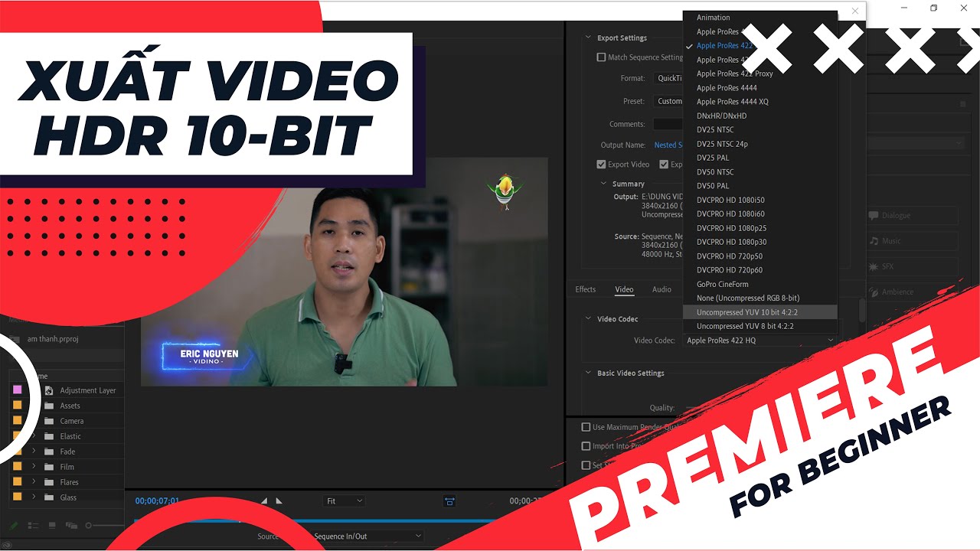Select DV25 NTSC codec

point(759,129)
